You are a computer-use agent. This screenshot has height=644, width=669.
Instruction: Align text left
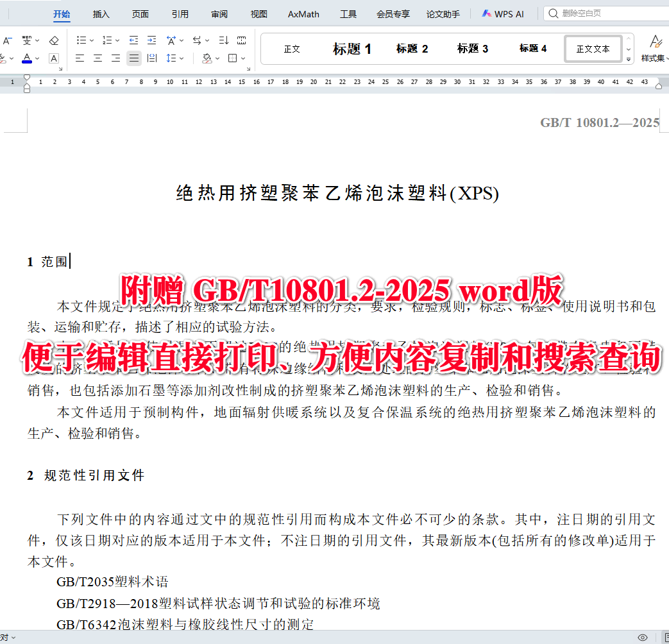coord(80,58)
